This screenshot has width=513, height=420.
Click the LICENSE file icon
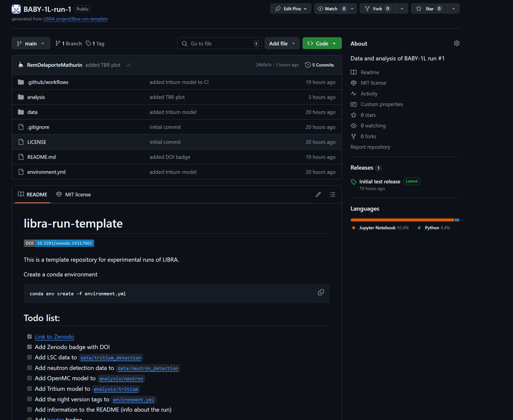coord(21,142)
